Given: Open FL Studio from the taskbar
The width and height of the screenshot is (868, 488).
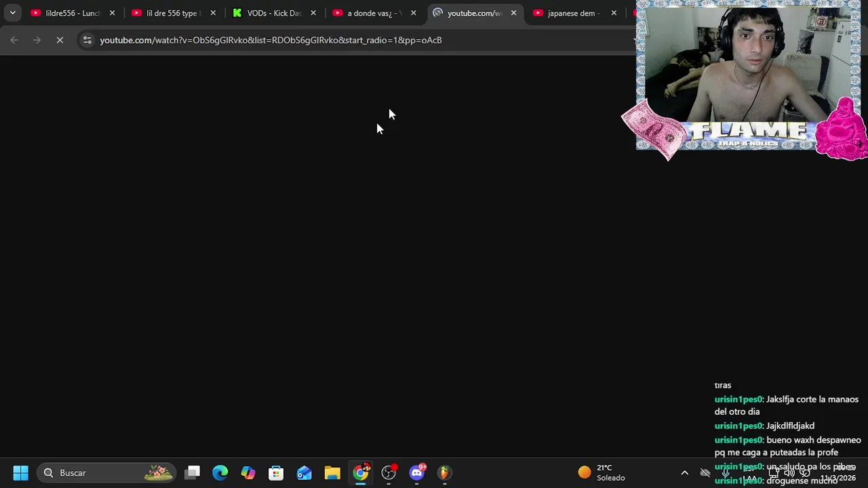Looking at the screenshot, I should click(444, 472).
